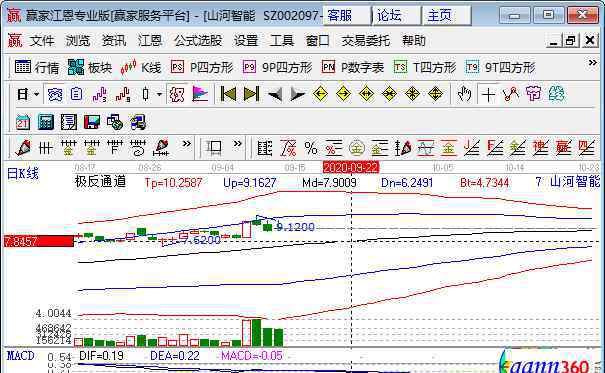Screen dimensions: 605x373
Task: Toggle the flag marker icon
Action: 200,94
